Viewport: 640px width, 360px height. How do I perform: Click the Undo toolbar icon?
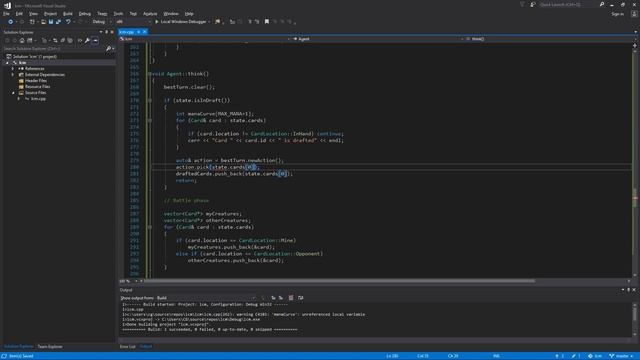[68, 22]
